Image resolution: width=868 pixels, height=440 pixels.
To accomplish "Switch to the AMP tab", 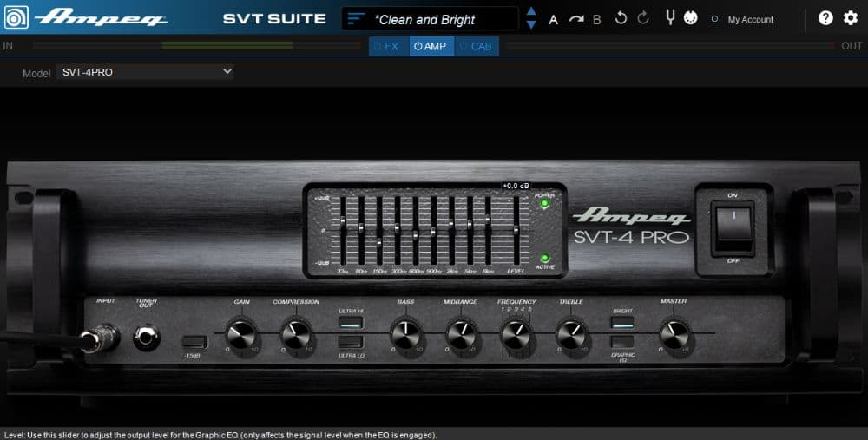I will point(431,47).
